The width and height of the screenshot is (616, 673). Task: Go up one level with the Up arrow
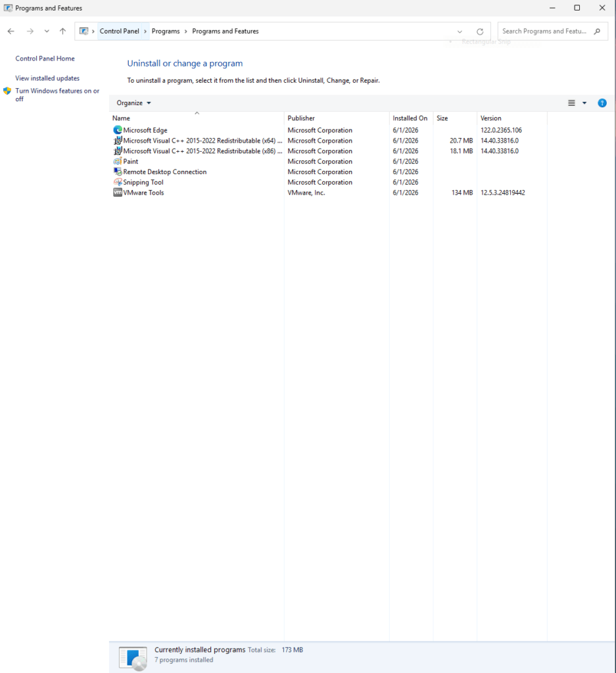coord(62,32)
